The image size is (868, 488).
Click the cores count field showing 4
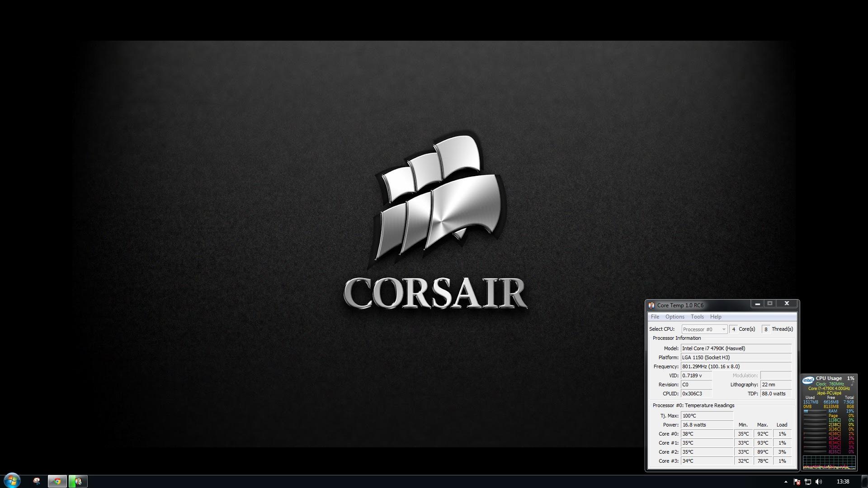click(x=733, y=329)
